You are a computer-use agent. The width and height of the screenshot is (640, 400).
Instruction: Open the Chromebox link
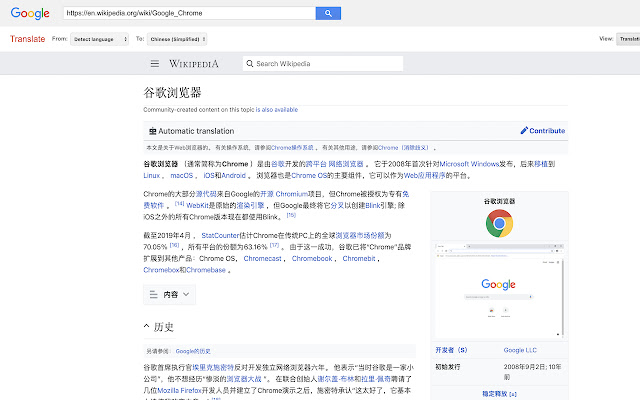click(161, 269)
